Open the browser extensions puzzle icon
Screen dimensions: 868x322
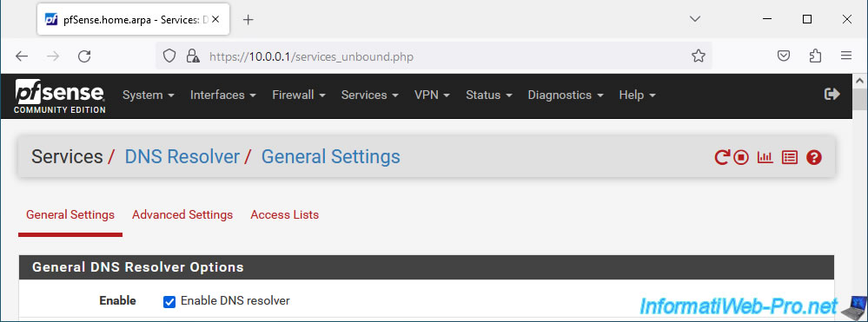click(815, 56)
